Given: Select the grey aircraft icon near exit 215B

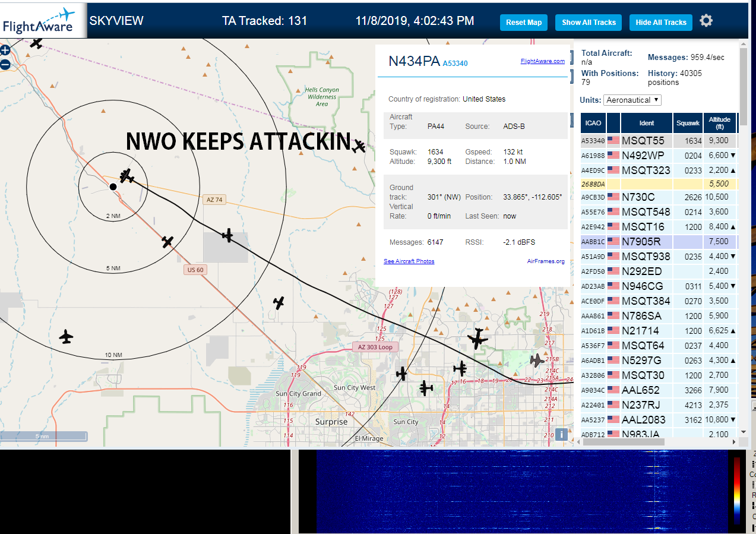Looking at the screenshot, I should (536, 360).
